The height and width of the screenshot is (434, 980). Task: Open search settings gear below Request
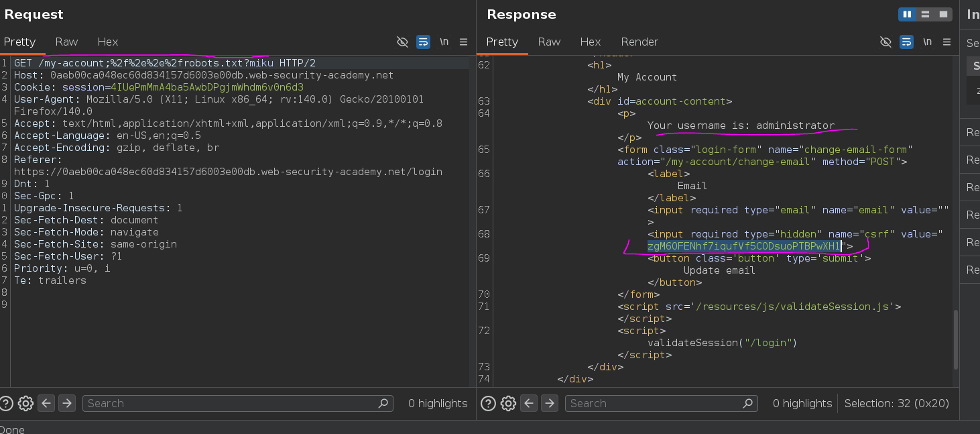pos(25,403)
